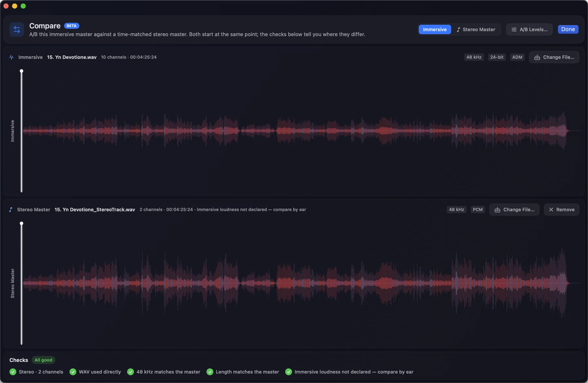This screenshot has width=588, height=383.
Task: Click the Immersive waveform playhead handle
Action: pos(22,71)
